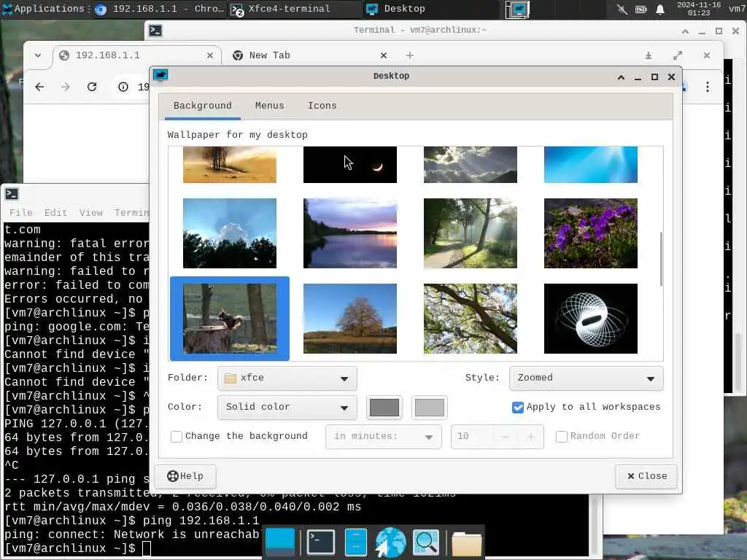
Task: Go back in the Chrome browser
Action: (39, 87)
